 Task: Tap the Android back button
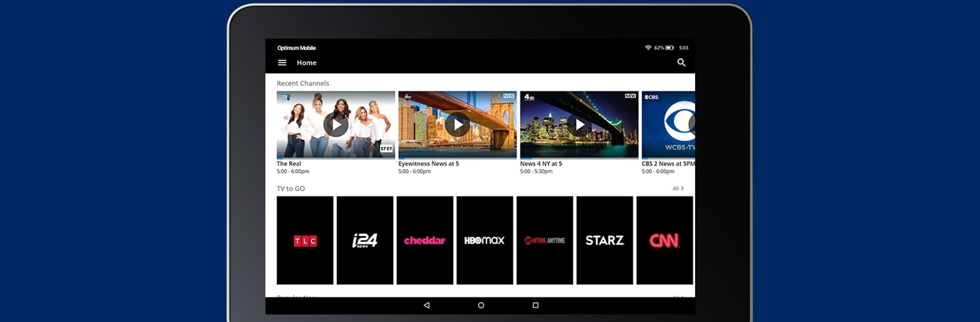click(x=427, y=305)
